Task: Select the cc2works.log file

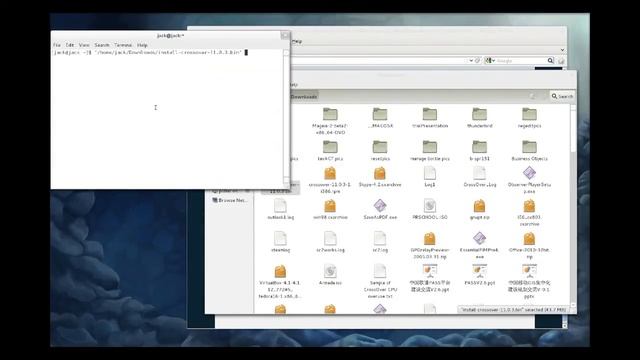Action: tap(330, 242)
